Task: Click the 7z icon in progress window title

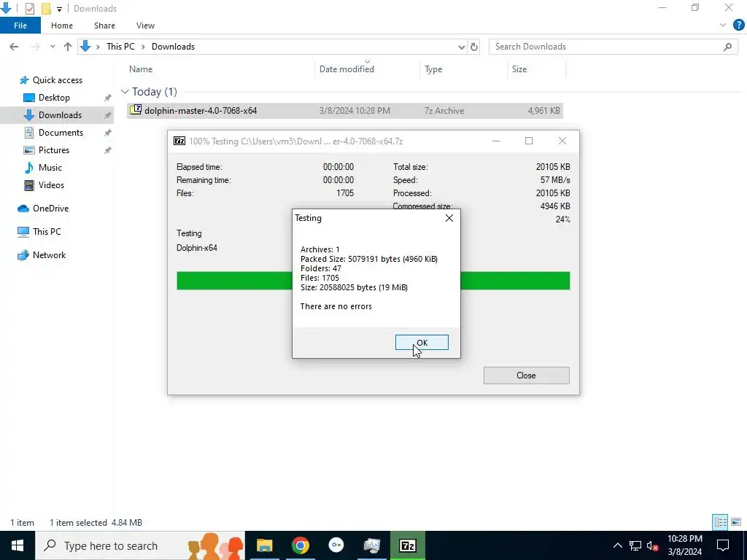Action: click(179, 141)
